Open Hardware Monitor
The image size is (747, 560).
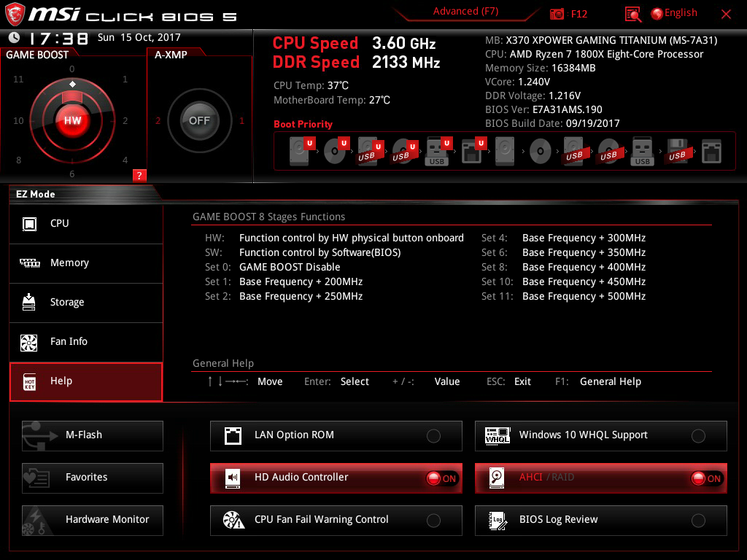(93, 521)
